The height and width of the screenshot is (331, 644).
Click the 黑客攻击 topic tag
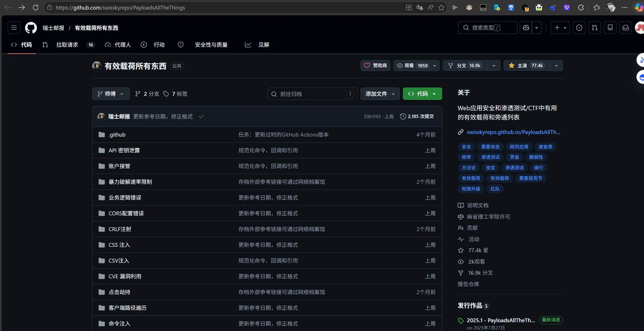pyautogui.click(x=490, y=147)
